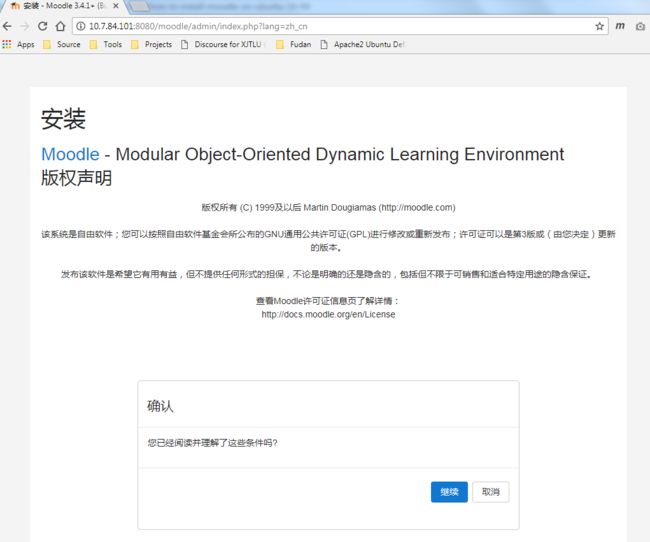Close the Moodle 3.4.1+ tab

click(116, 6)
